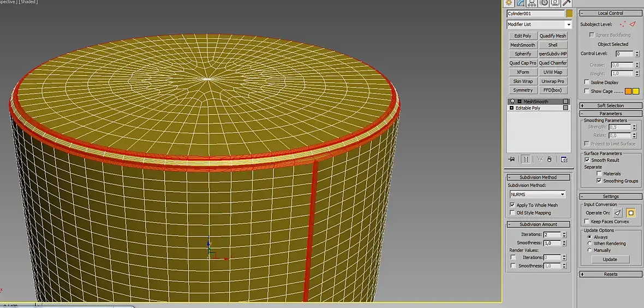Toggle MeshSmooth modifier lightbulb

pyautogui.click(x=512, y=102)
